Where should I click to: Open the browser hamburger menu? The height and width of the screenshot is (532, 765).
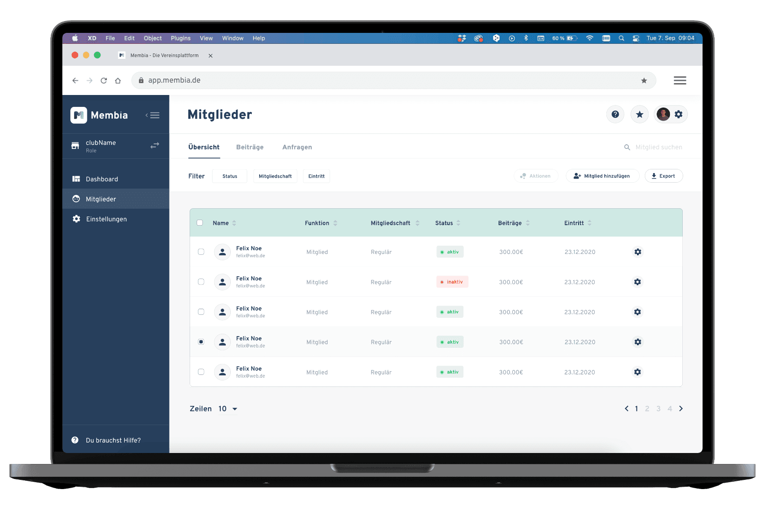point(680,80)
